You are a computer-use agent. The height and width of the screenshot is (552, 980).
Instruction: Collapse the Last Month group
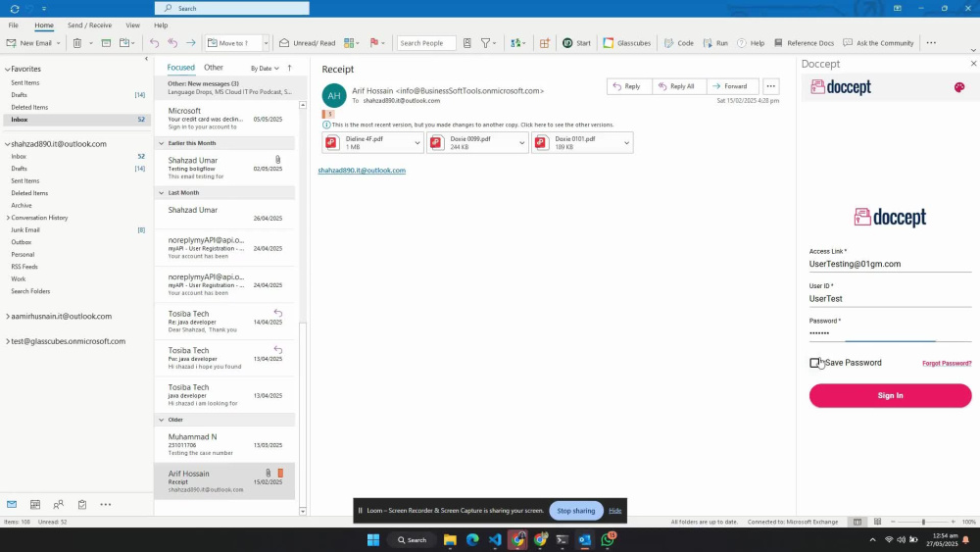point(162,193)
